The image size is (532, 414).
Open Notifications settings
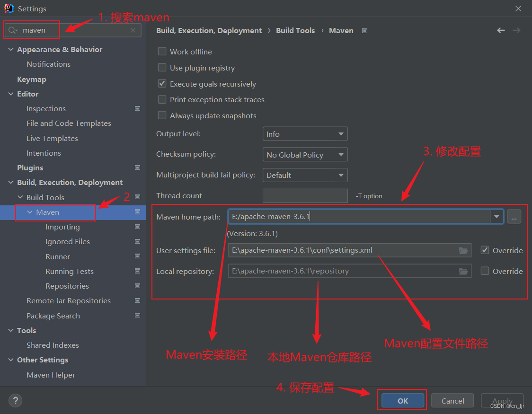pyautogui.click(x=49, y=64)
